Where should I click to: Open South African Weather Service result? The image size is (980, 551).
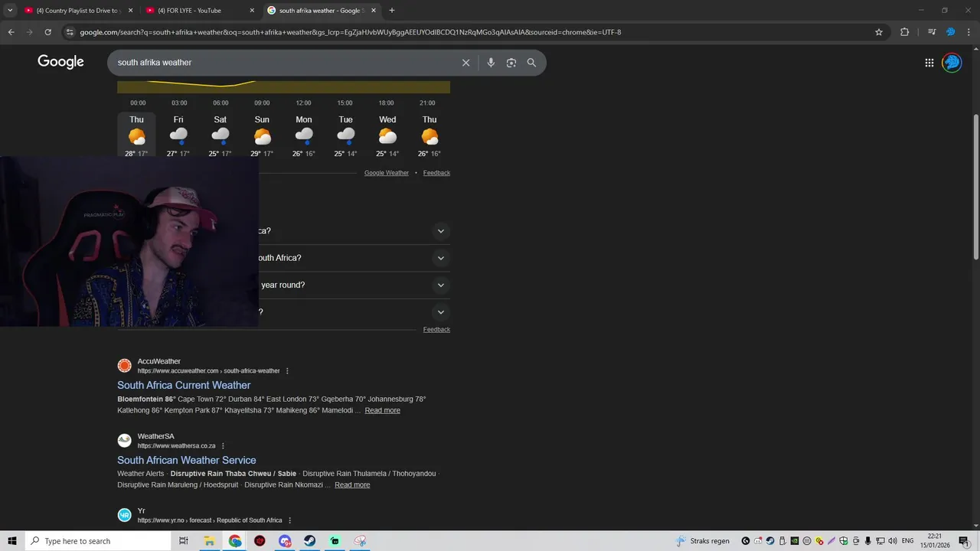pyautogui.click(x=187, y=460)
